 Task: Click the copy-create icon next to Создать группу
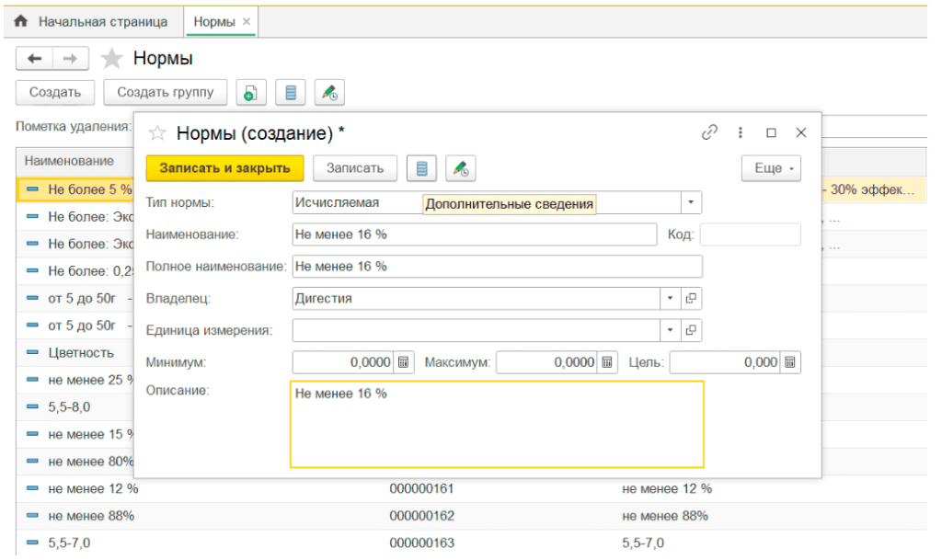(250, 92)
